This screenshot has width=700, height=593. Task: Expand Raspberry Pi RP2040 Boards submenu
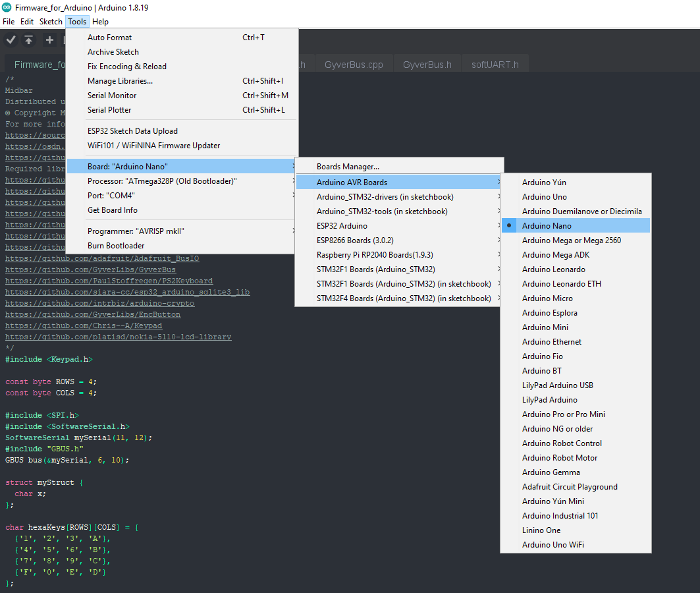click(x=399, y=255)
